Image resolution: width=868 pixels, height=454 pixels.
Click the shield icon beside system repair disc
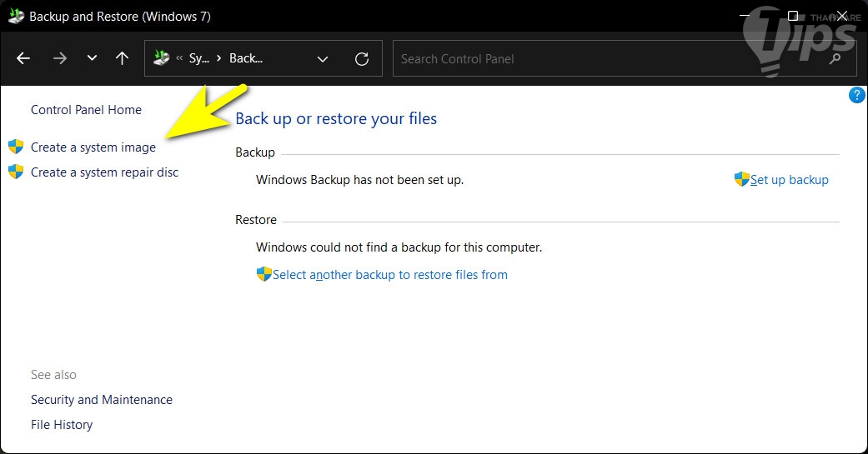16,172
